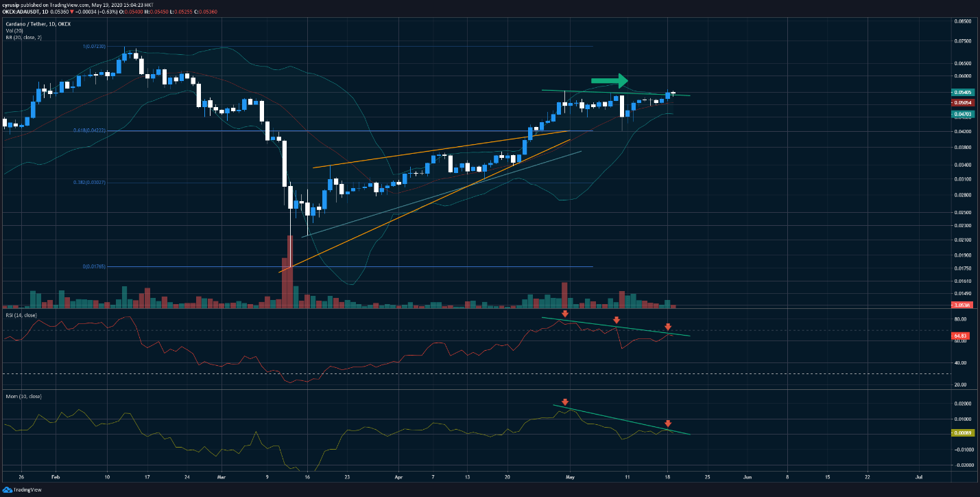Click the red 64.83 RSI value tag
Viewport: 980px width, 497px height.
pyautogui.click(x=961, y=336)
